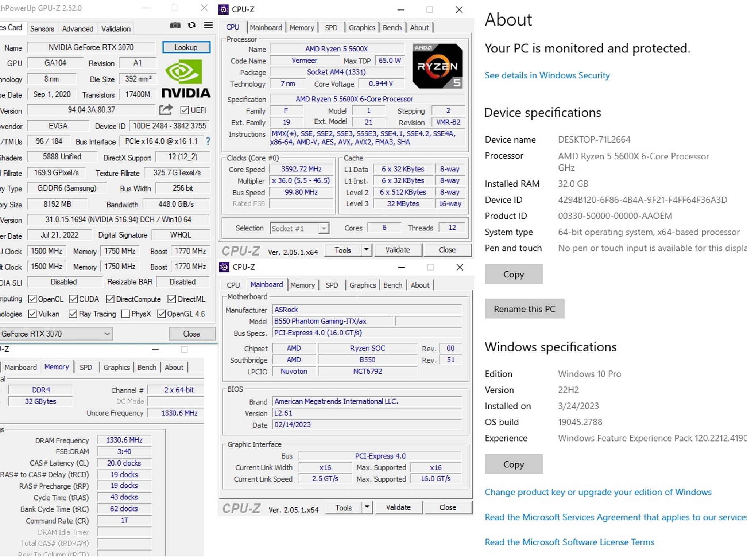Screen dimensions: 747x560
Task: Open Bench tab in top CPU-Z window
Action: (392, 28)
